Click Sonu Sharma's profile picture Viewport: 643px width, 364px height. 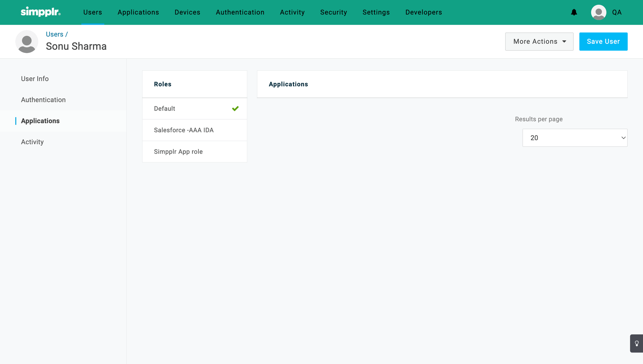point(27,42)
